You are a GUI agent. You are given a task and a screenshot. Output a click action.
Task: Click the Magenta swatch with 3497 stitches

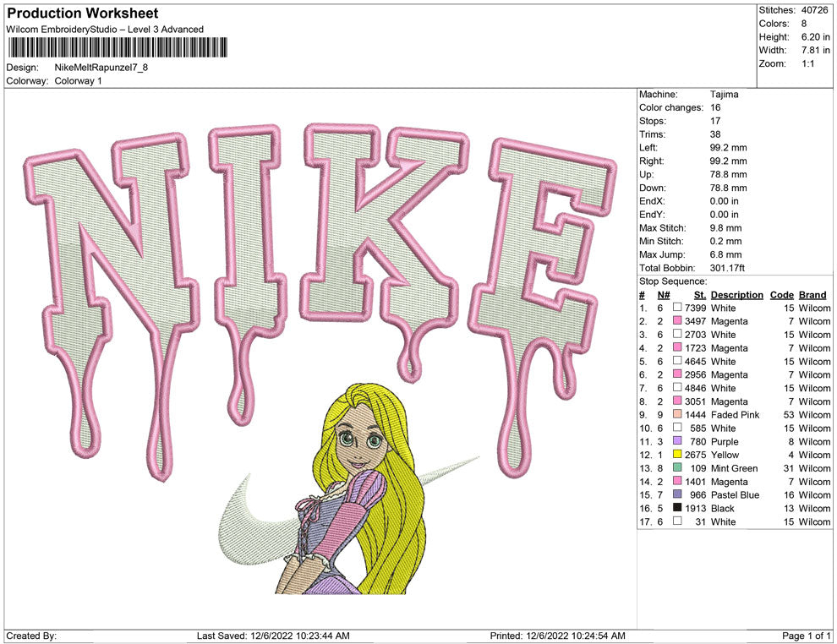(677, 320)
